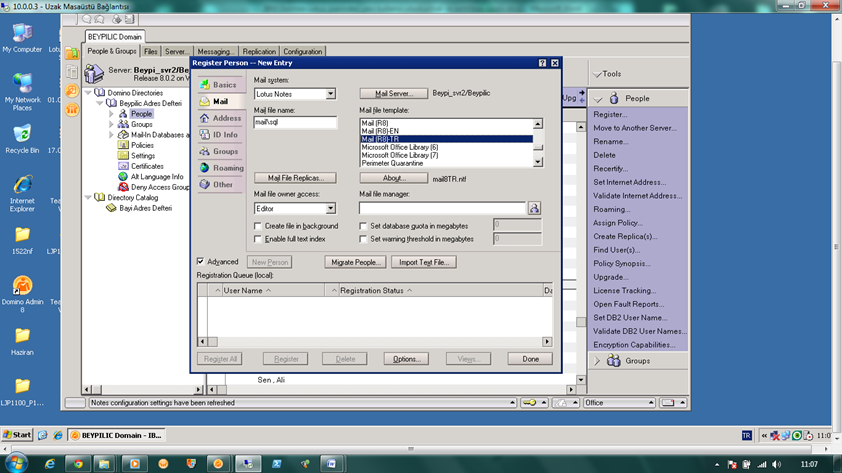The image size is (842, 473).
Task: Collapse the Directory Catalog node
Action: point(89,198)
